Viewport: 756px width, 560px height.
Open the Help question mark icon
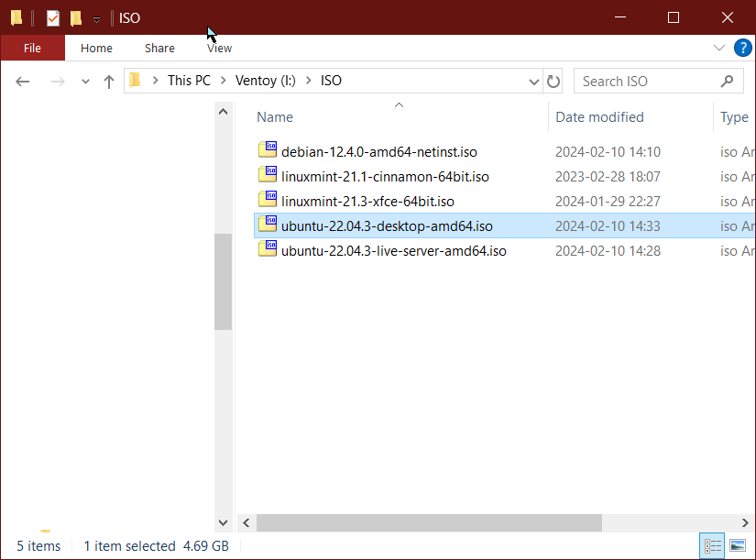click(742, 48)
